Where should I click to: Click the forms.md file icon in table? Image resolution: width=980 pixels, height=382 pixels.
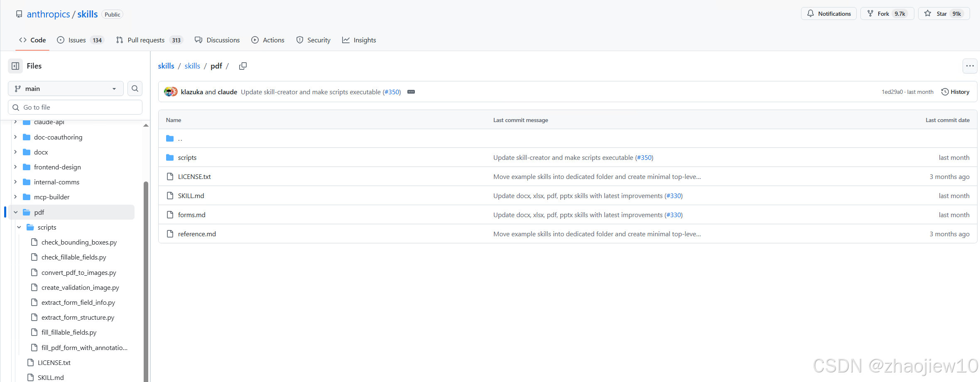(x=170, y=215)
